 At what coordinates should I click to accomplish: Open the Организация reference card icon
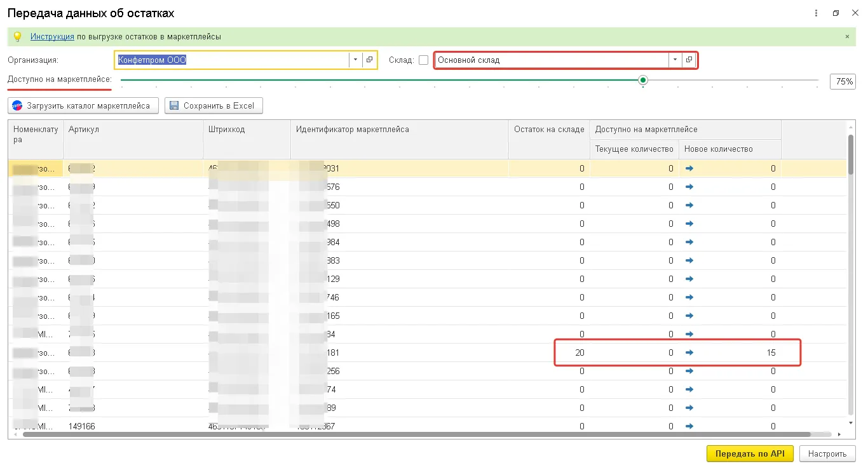coord(369,60)
